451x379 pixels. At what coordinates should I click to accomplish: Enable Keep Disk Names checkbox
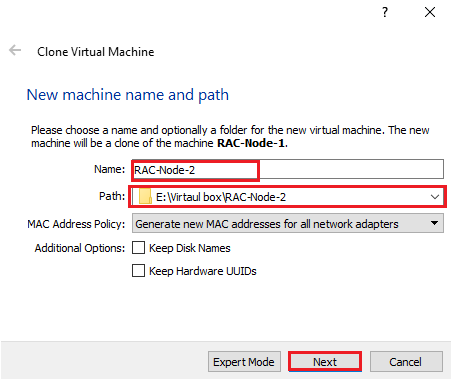tap(138, 248)
